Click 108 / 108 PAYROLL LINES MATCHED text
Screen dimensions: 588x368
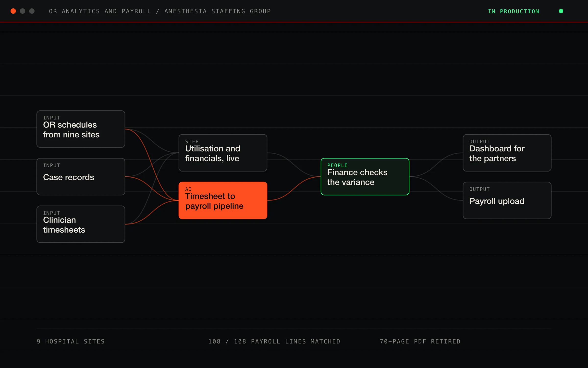[274, 341]
